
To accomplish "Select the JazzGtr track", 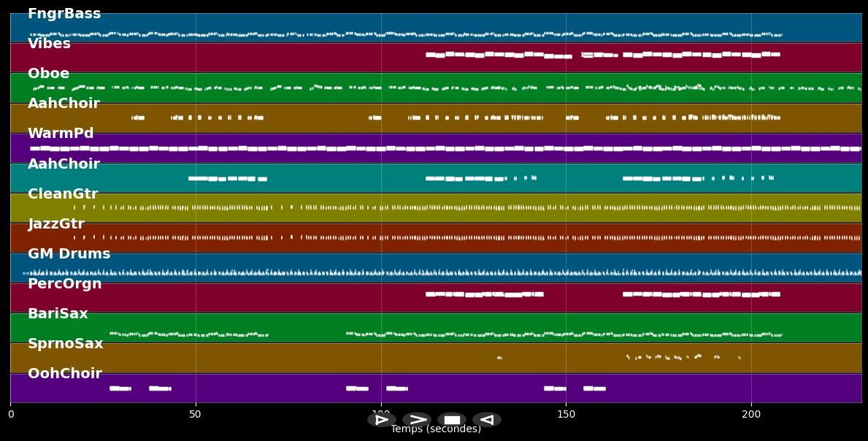I will point(55,223).
